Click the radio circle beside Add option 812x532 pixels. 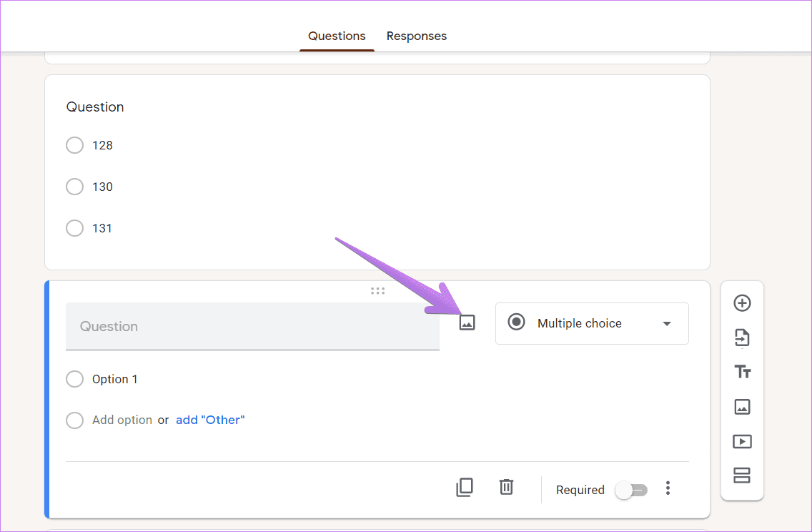click(74, 420)
